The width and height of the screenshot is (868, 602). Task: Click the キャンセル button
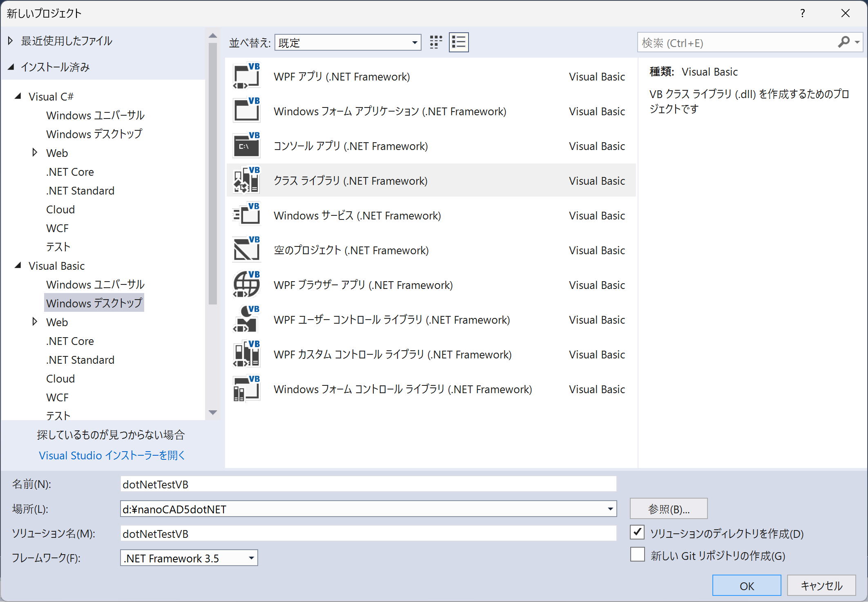[x=821, y=586]
